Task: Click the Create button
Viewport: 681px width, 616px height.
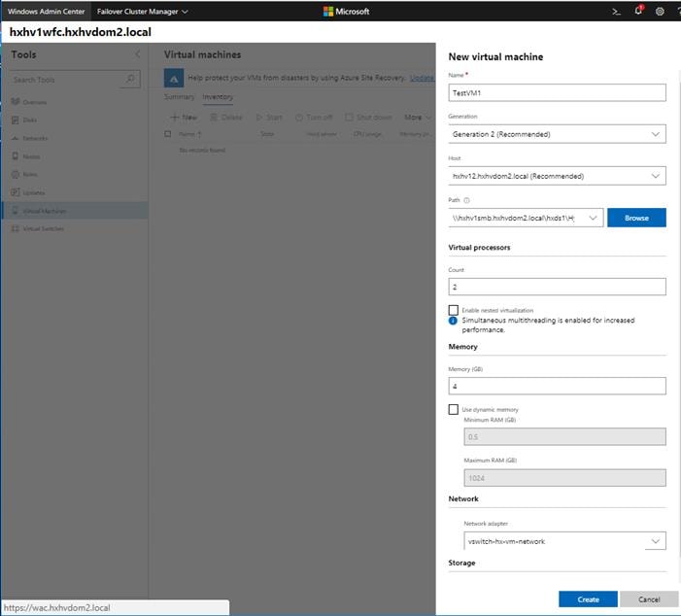Action: coord(588,599)
